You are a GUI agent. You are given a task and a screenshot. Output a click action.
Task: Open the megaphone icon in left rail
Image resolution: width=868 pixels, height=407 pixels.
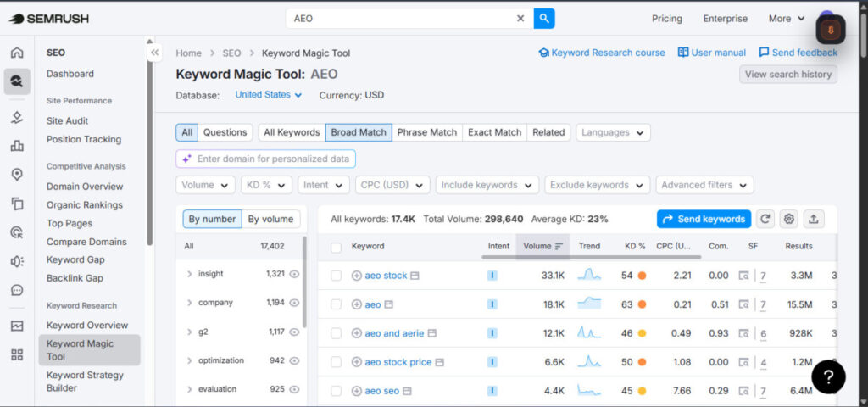tap(17, 261)
